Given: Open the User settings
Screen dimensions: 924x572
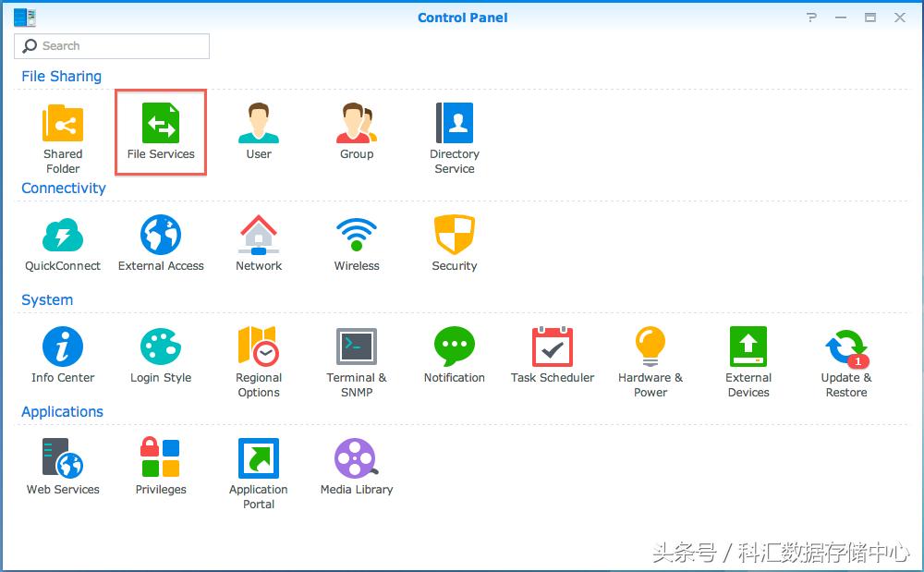Looking at the screenshot, I should 259,131.
